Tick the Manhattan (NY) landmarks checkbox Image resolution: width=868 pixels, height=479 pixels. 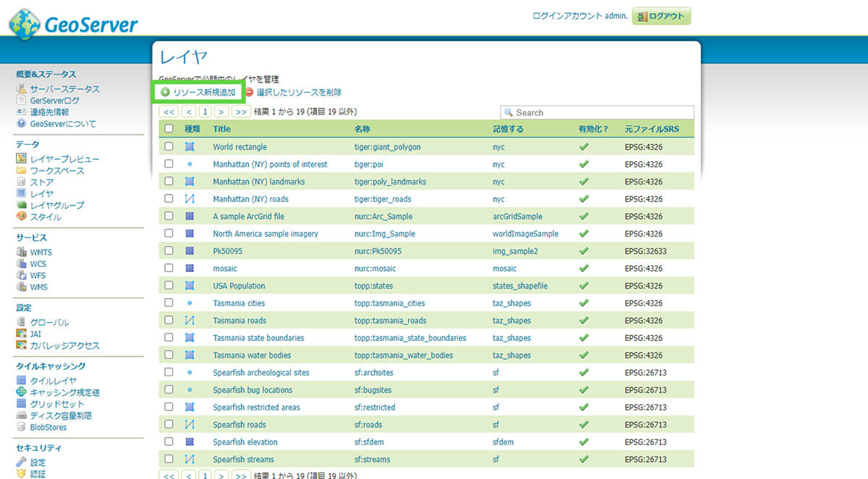click(x=169, y=181)
